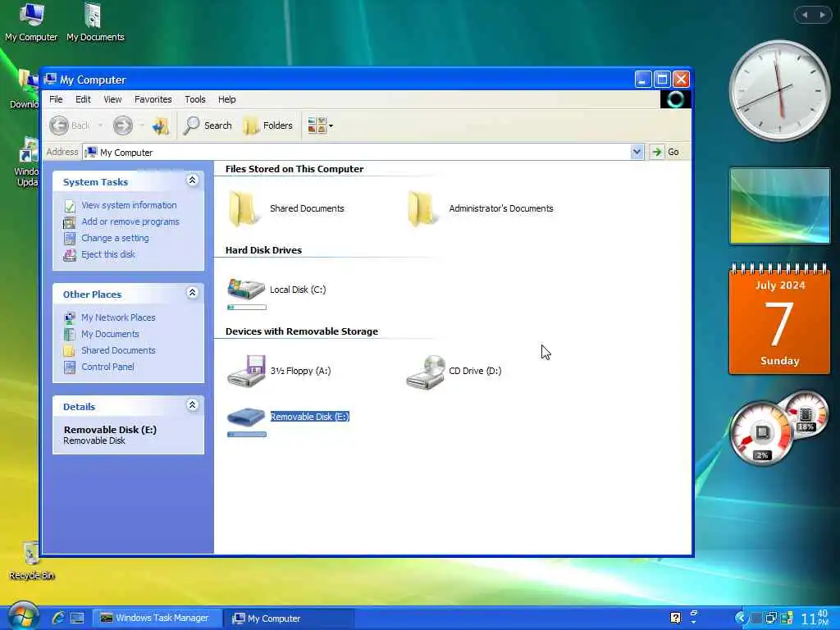Open the File menu
This screenshot has width=840, height=630.
[x=56, y=99]
